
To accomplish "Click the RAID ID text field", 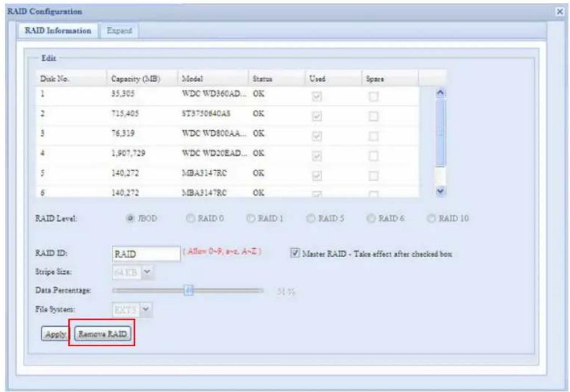I will point(146,254).
